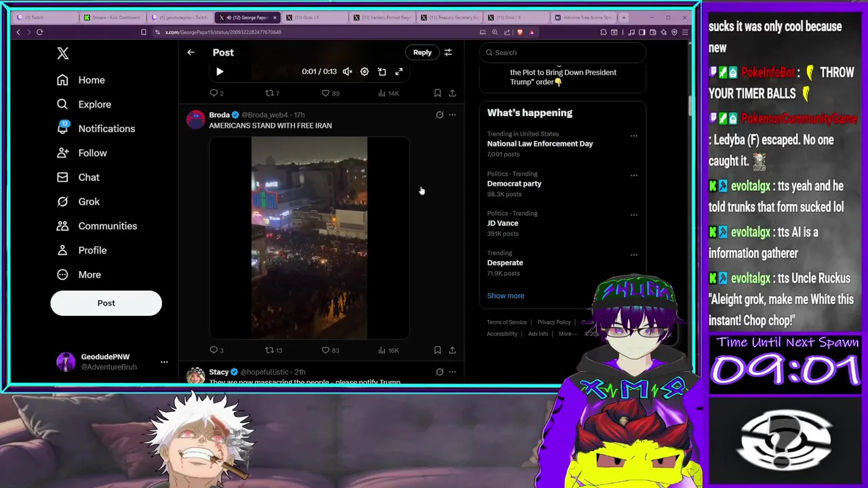This screenshot has height=488, width=868.
Task: Reply to Broda's post with 3 comments
Action: [x=216, y=350]
